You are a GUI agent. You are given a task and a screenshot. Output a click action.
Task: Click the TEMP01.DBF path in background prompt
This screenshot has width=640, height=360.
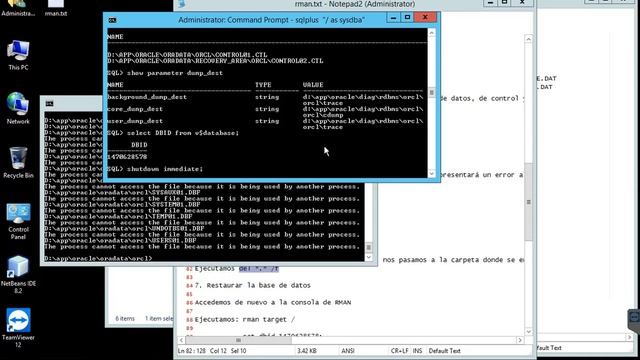pyautogui.click(x=118, y=217)
